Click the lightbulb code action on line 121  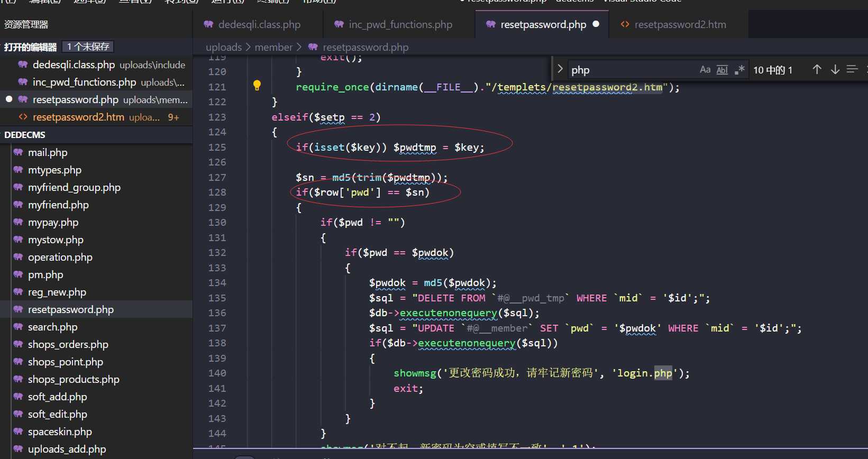[x=257, y=85]
